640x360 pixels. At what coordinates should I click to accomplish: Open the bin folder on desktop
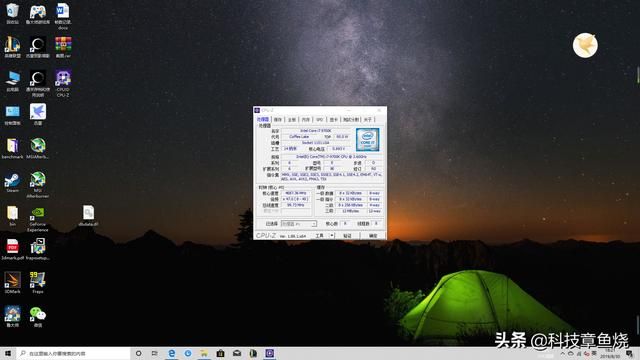[x=12, y=216]
